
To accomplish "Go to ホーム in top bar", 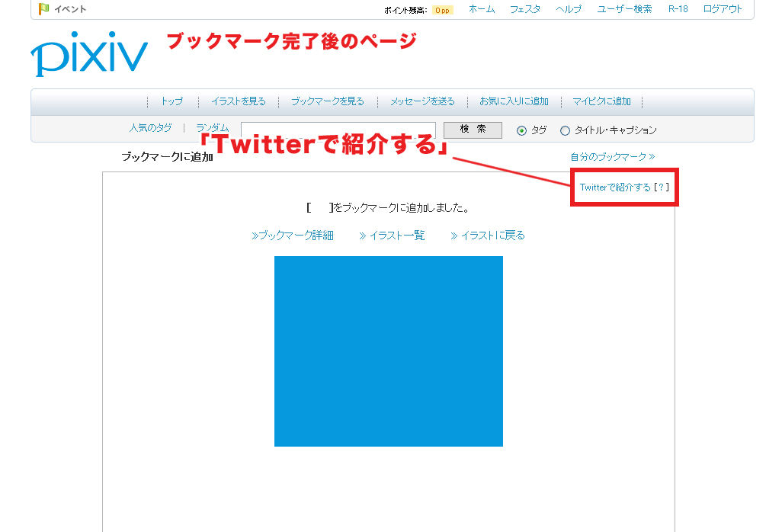I will coord(482,9).
